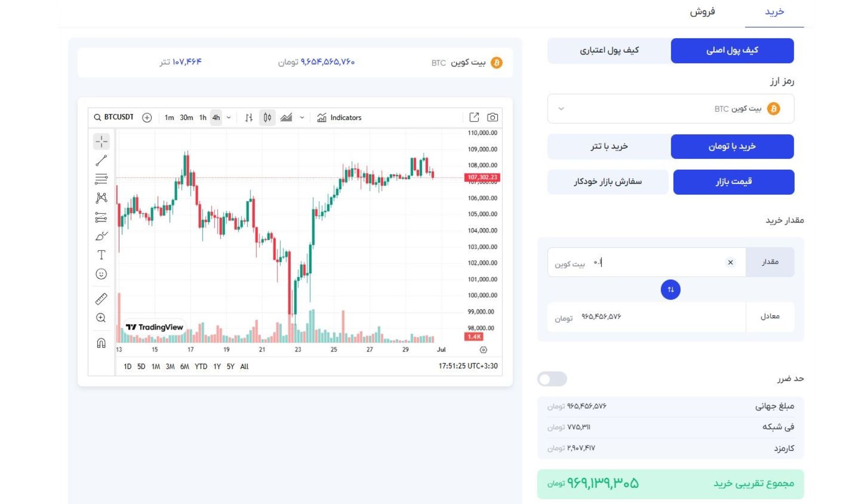The image size is (868, 504).
Task: Select the trend line drawing tool
Action: (x=101, y=161)
